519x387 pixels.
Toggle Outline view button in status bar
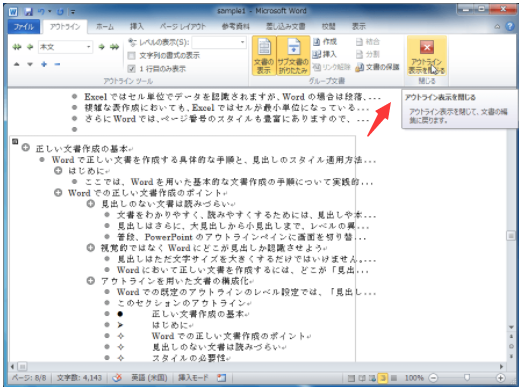tap(383, 378)
